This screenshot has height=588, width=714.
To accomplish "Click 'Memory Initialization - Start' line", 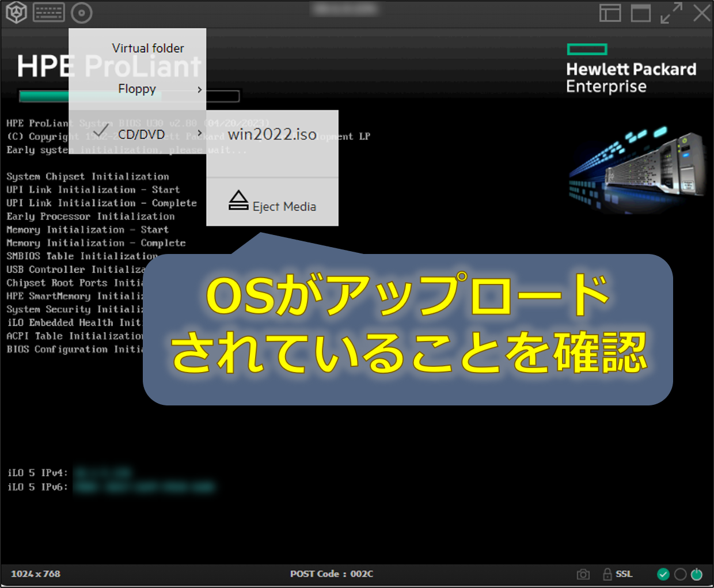I will [x=88, y=229].
